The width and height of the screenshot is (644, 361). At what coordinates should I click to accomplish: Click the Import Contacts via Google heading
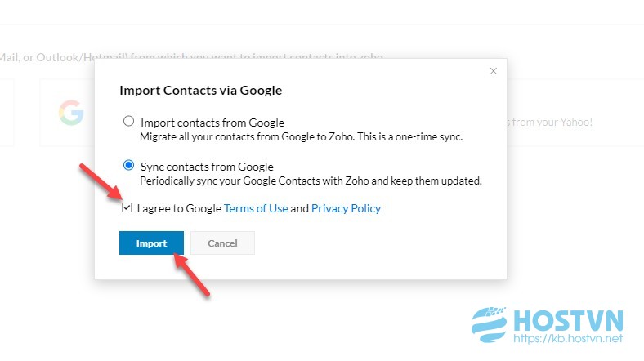pyautogui.click(x=201, y=90)
